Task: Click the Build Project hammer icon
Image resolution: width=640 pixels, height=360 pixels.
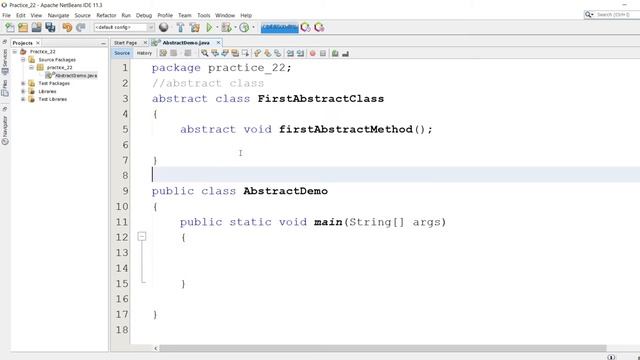Action: point(180,27)
